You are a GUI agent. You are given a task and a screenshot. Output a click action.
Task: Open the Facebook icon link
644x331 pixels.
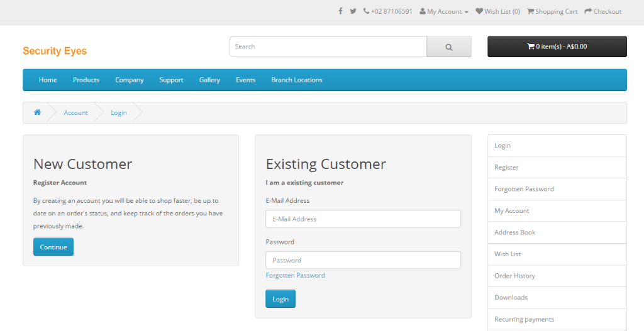[x=340, y=11]
